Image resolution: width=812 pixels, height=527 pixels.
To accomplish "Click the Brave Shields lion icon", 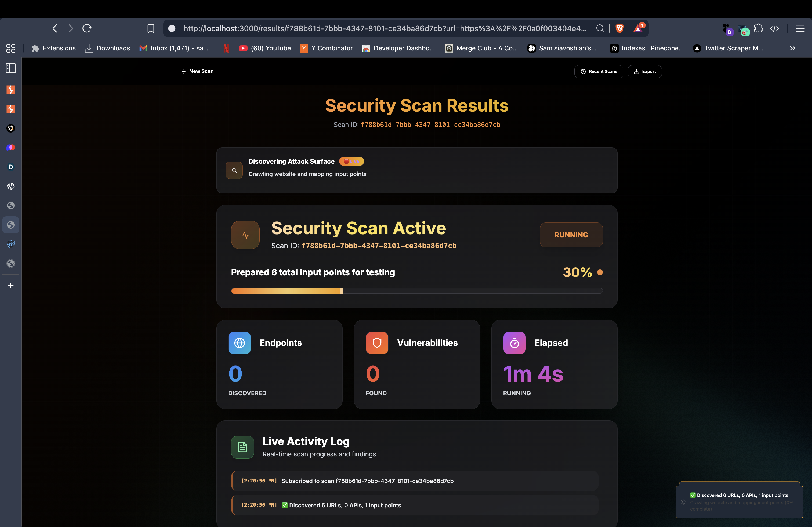I will tap(619, 28).
